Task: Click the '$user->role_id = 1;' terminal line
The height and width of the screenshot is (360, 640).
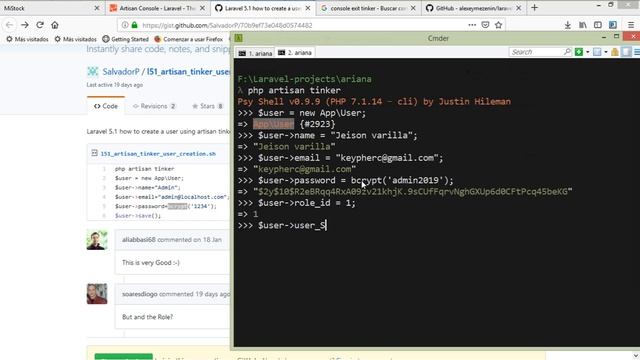Action: 297,203
